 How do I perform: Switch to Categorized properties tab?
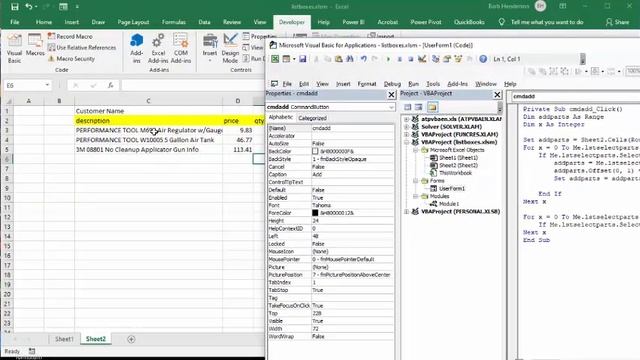coord(312,118)
